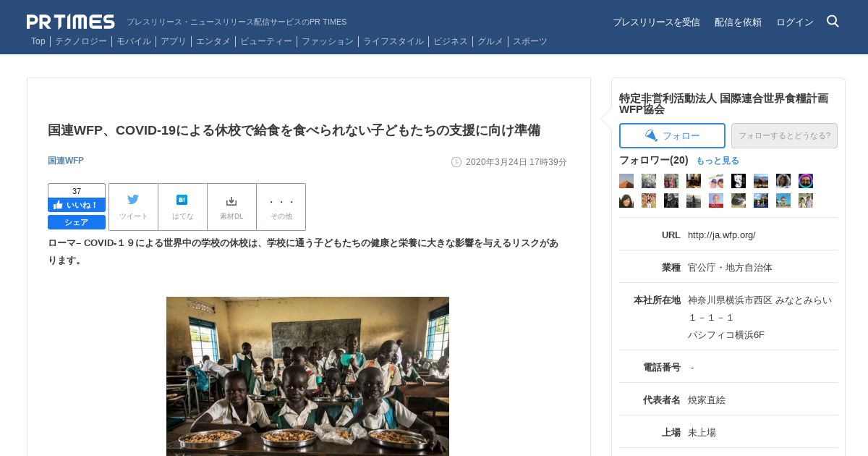The height and width of the screenshot is (456, 868).
Task: Click the first follower avatar in bottom row
Action: tap(626, 200)
